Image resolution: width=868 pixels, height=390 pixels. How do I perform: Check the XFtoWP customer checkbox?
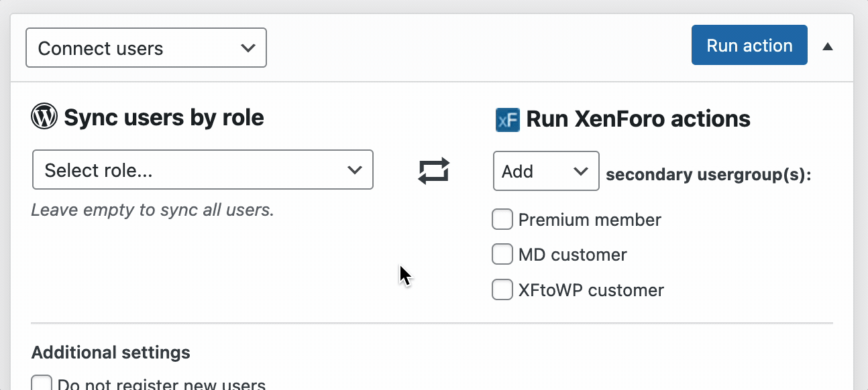point(502,289)
